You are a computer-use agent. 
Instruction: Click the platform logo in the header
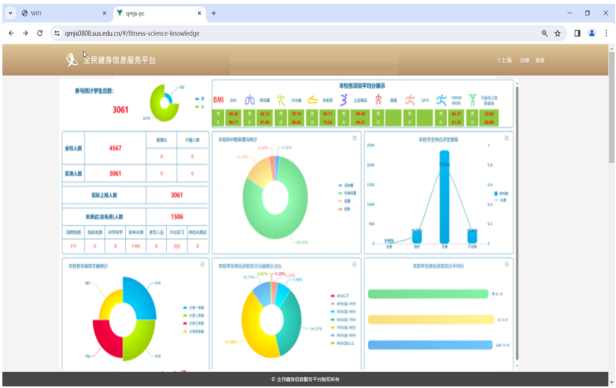point(71,60)
